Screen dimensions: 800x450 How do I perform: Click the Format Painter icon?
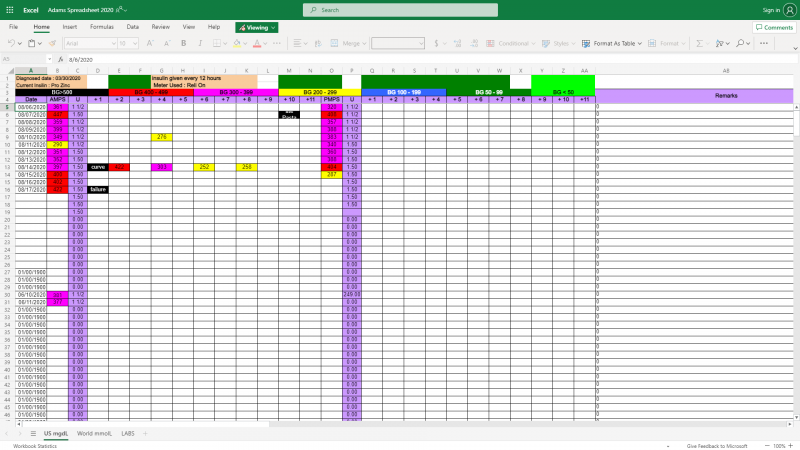tap(50, 44)
